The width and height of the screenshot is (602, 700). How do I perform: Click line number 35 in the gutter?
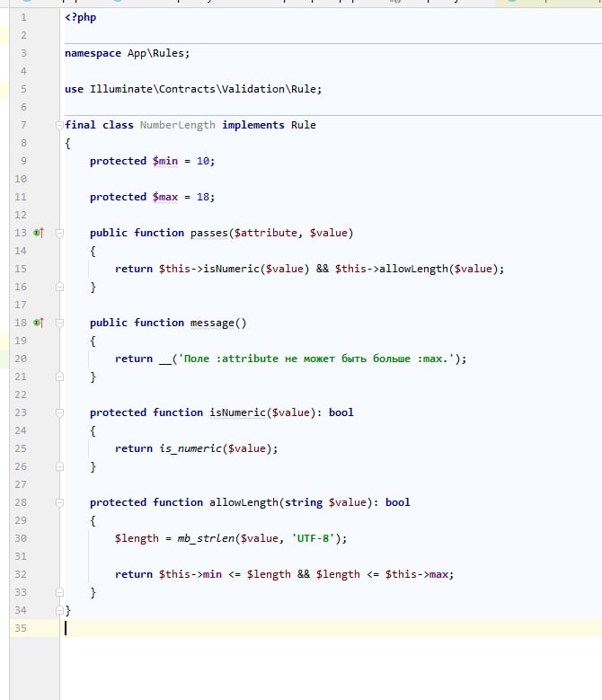click(x=21, y=628)
